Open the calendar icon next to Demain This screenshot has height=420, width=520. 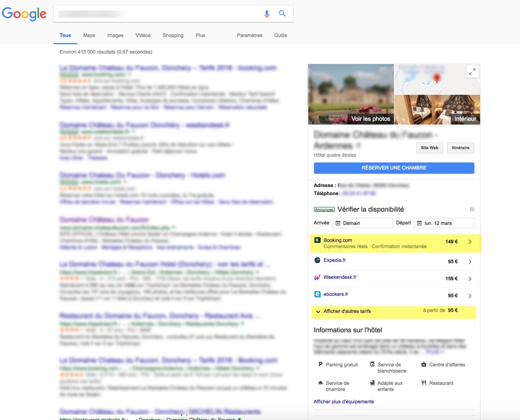click(338, 223)
